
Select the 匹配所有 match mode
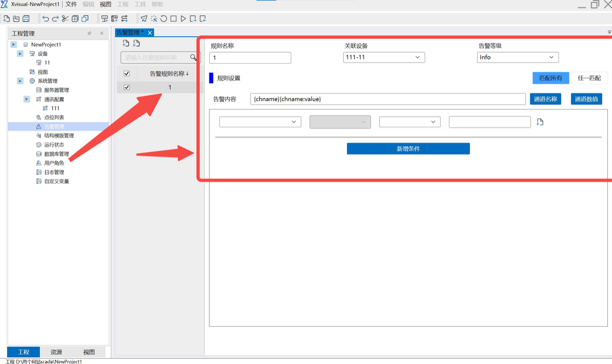pos(551,78)
